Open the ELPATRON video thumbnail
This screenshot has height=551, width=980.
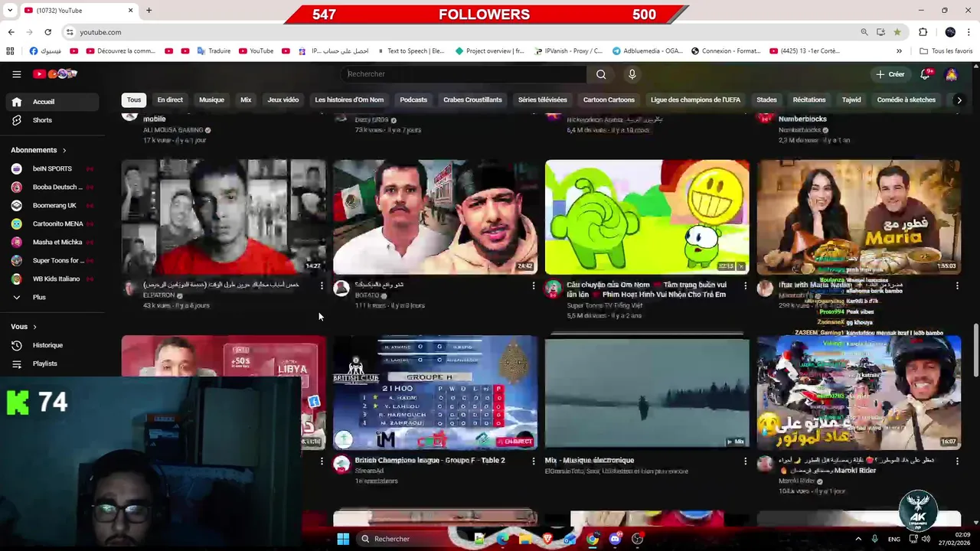224,217
